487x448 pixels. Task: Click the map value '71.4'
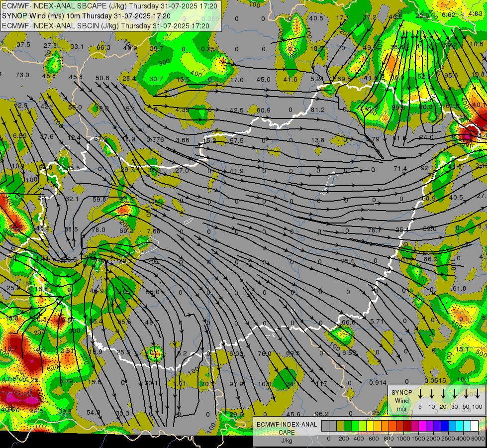coord(400,169)
